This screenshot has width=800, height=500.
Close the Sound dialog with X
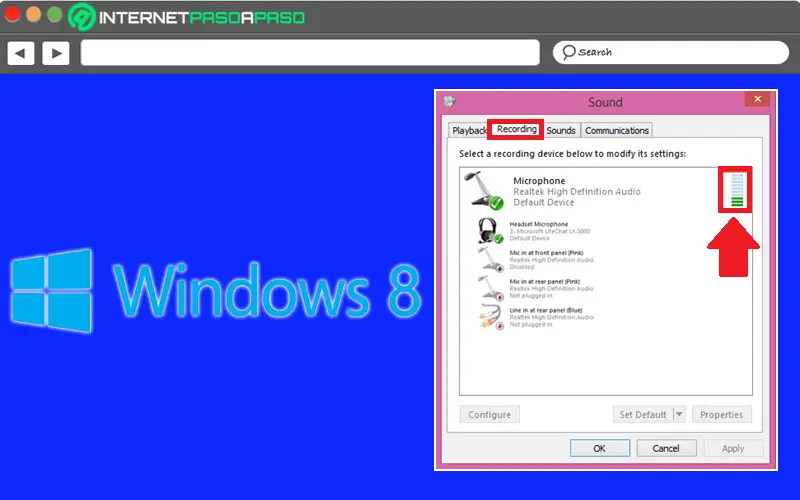tap(758, 99)
